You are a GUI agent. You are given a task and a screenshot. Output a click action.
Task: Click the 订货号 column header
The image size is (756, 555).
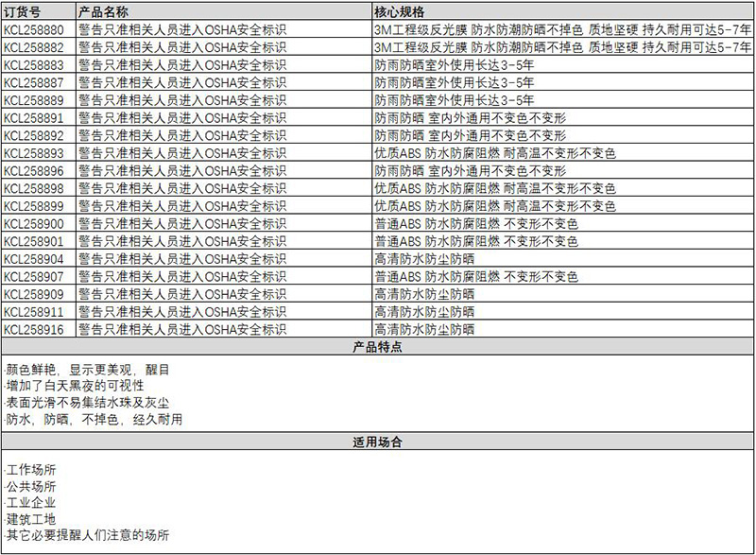21,11
